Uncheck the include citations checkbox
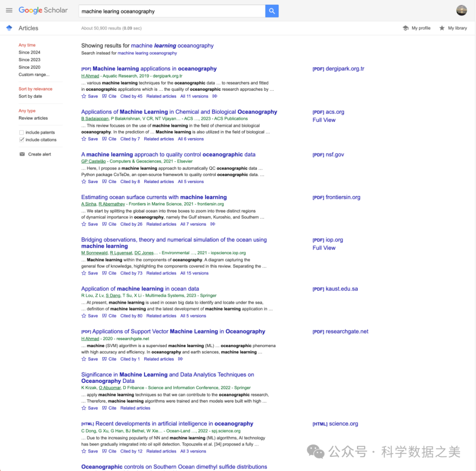 [x=22, y=140]
